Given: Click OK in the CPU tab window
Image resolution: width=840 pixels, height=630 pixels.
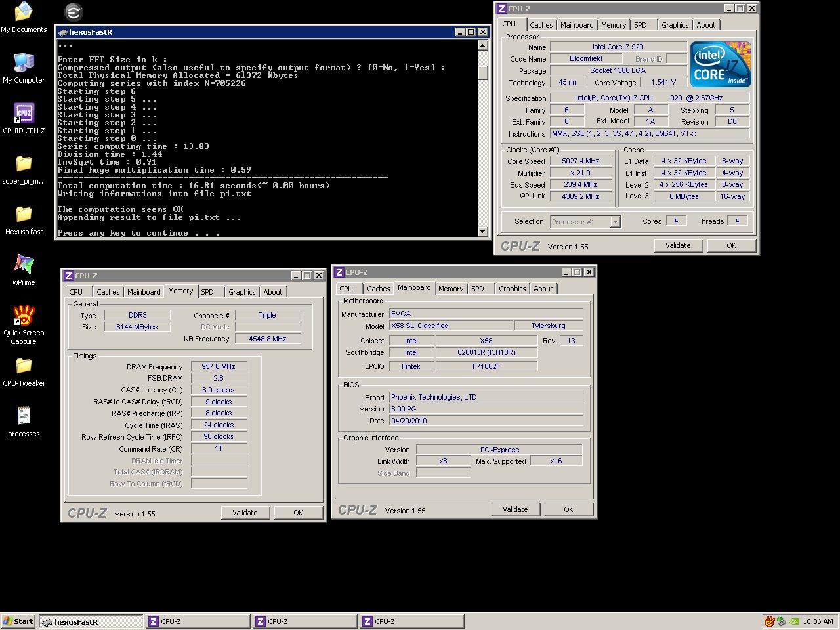Looking at the screenshot, I should 731,245.
